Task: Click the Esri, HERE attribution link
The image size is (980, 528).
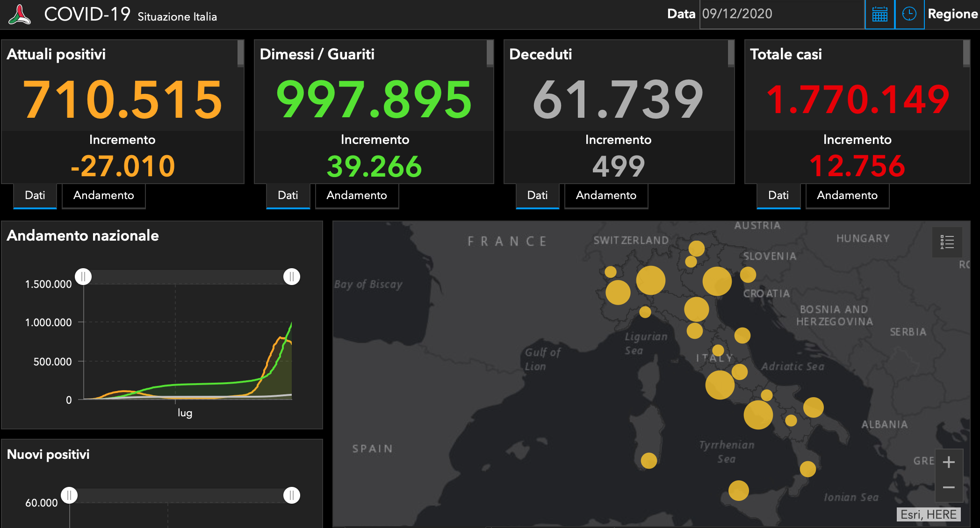Action: point(929,514)
